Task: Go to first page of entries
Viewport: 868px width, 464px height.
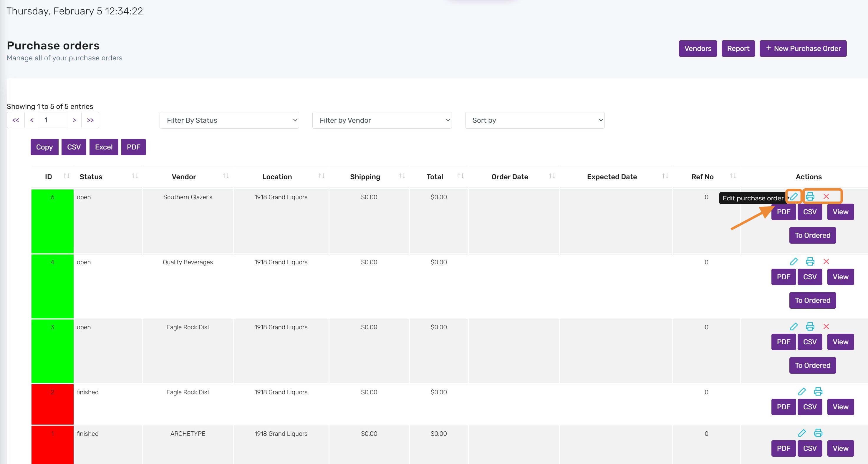Action: pos(16,120)
